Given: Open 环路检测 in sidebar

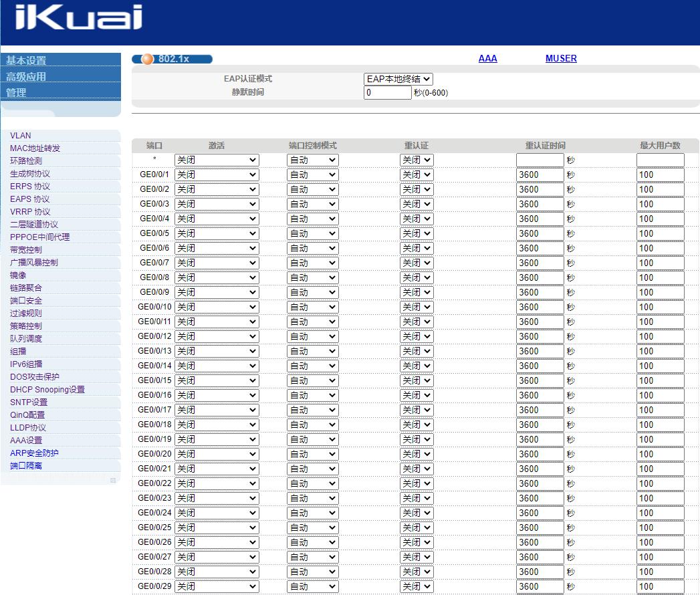Looking at the screenshot, I should click(26, 160).
